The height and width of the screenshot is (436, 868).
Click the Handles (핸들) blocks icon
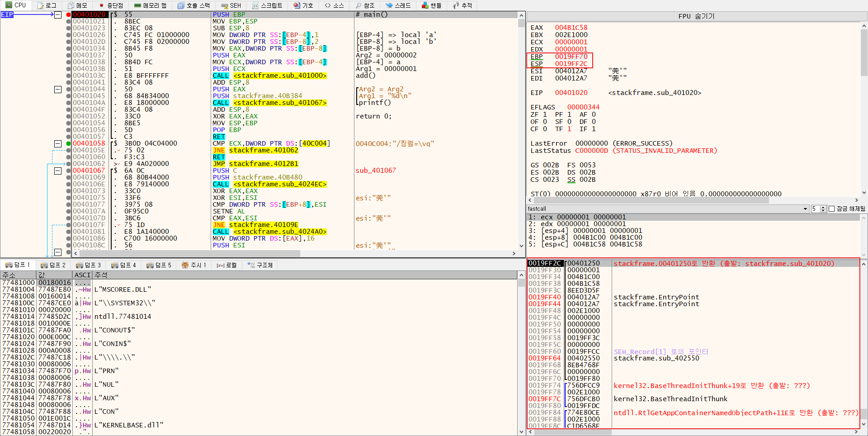click(x=425, y=5)
